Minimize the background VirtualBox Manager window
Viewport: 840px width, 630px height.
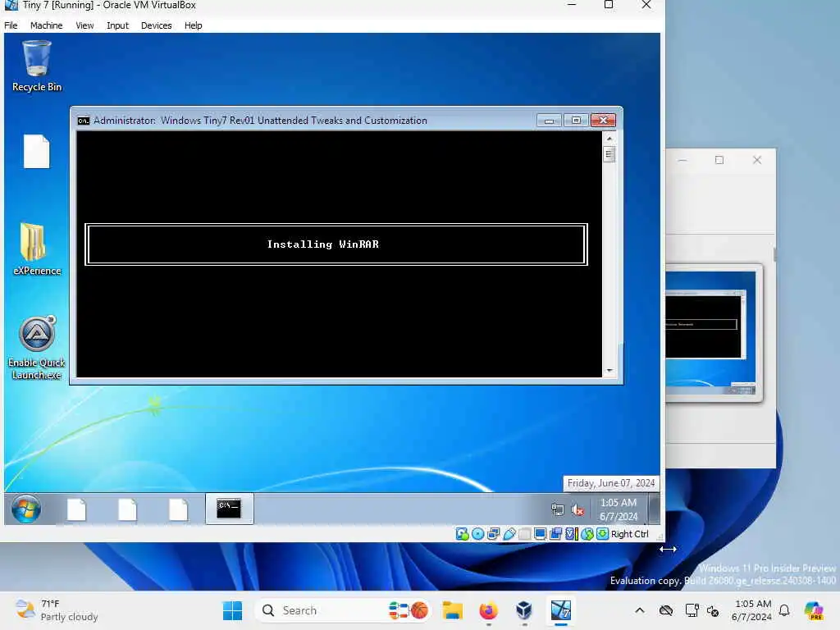tap(682, 160)
